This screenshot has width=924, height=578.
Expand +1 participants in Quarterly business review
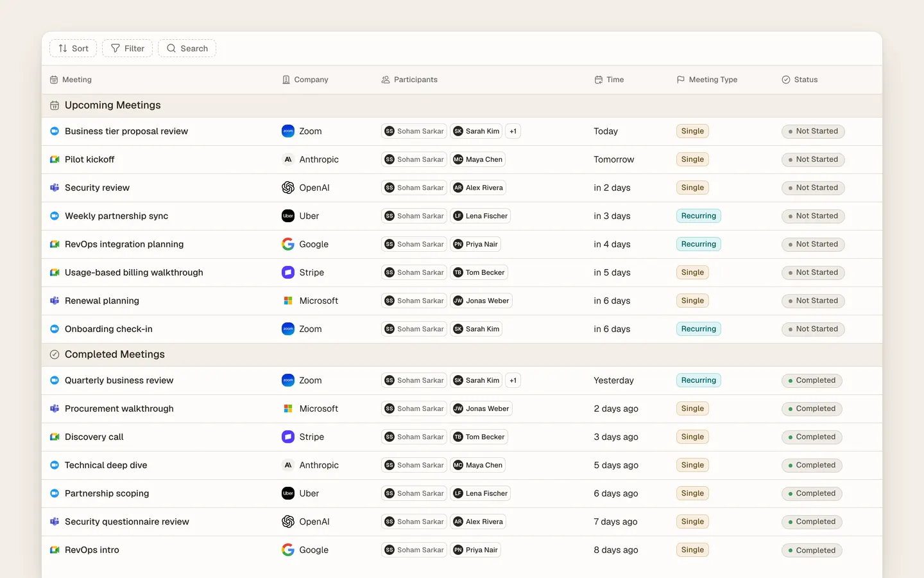513,380
